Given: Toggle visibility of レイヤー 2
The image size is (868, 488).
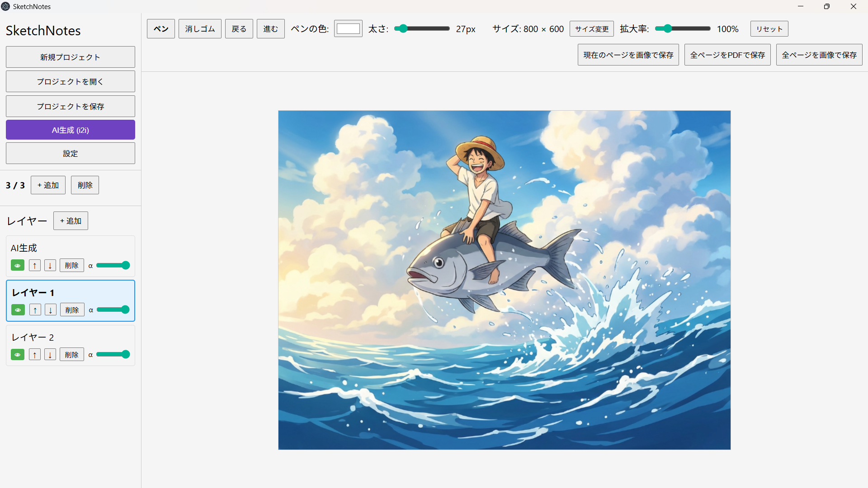Looking at the screenshot, I should tap(18, 354).
